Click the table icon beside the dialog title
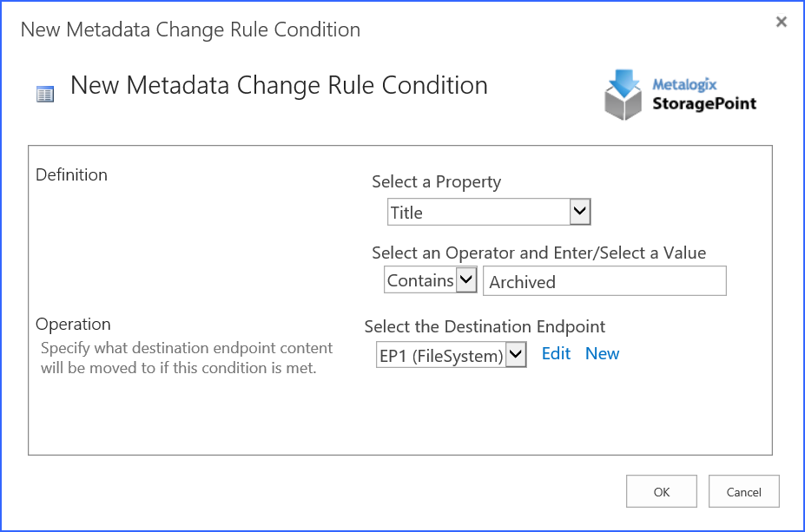The image size is (805, 532). [x=45, y=92]
